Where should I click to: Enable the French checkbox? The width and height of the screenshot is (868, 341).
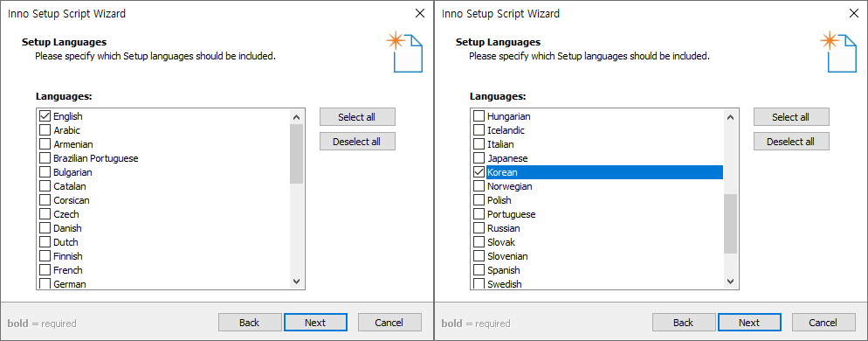click(x=45, y=270)
